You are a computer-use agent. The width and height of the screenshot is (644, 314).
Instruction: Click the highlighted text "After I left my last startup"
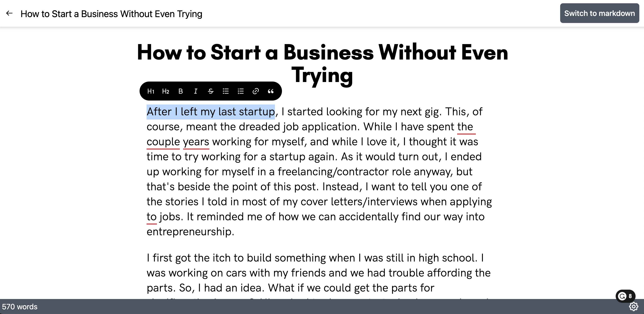pyautogui.click(x=211, y=112)
